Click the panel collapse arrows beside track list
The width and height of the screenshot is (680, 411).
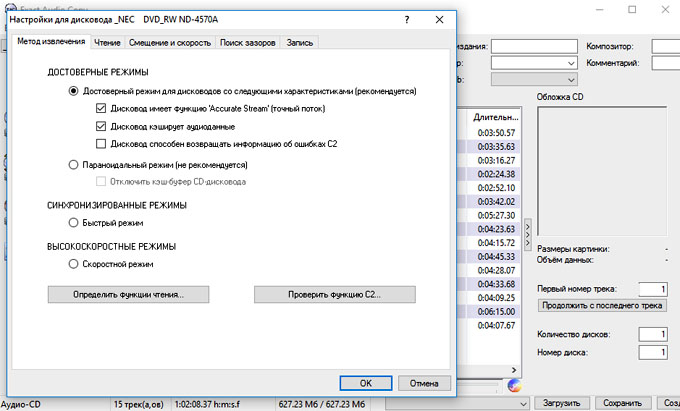527,235
